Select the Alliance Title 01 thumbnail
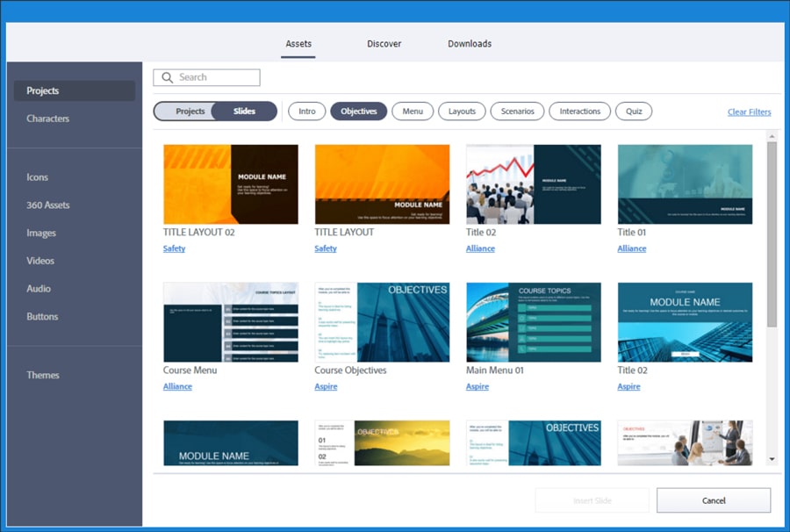Viewport: 790px width, 532px height. click(x=686, y=184)
